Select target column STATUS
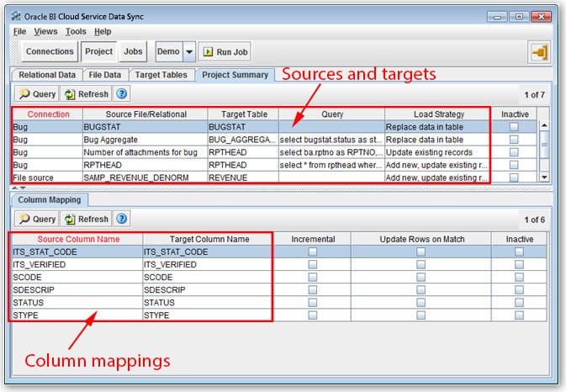Screen dimensions: 566x392 [208, 303]
